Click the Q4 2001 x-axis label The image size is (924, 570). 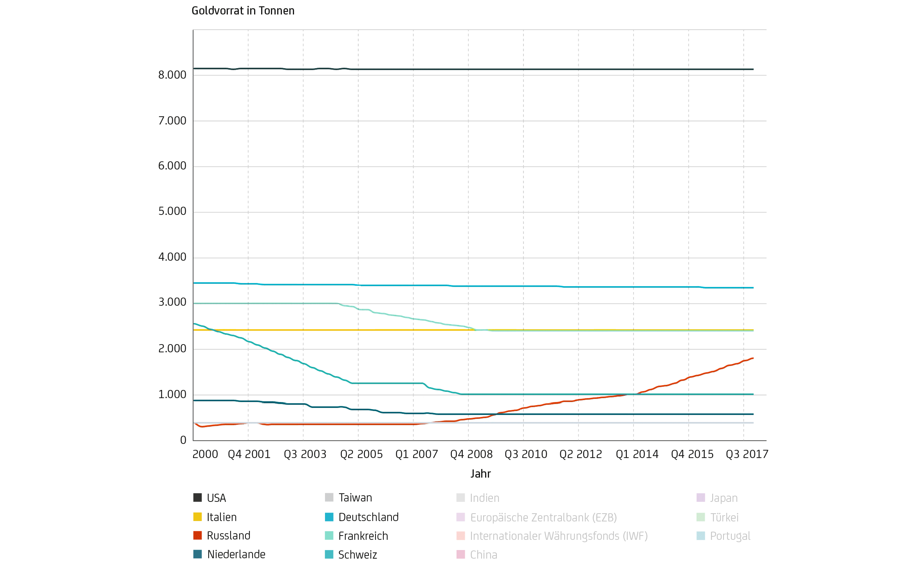point(249,454)
